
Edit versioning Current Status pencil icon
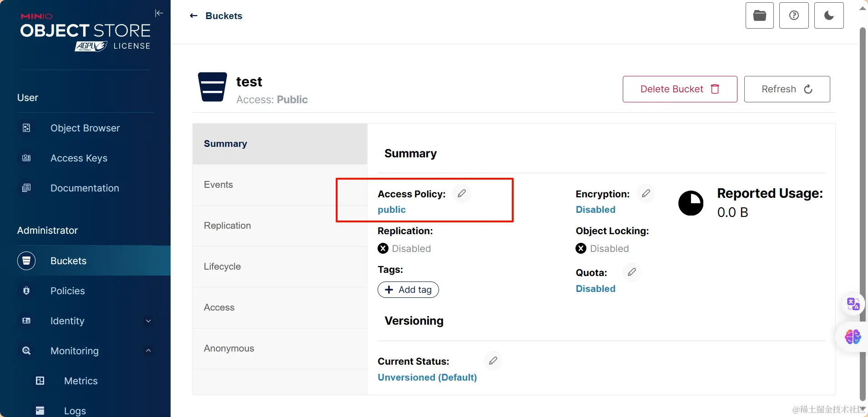[x=493, y=361]
